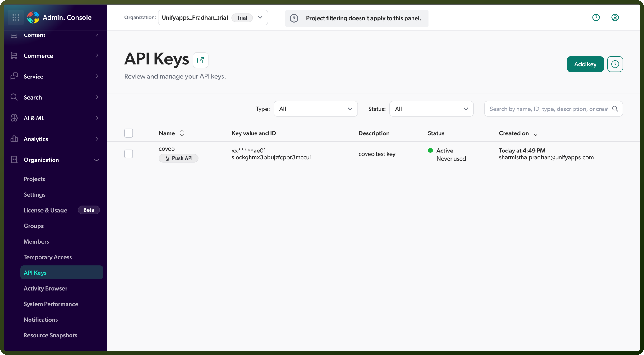Click sharmistha.pradhan@unifyapps.com creator email

546,157
